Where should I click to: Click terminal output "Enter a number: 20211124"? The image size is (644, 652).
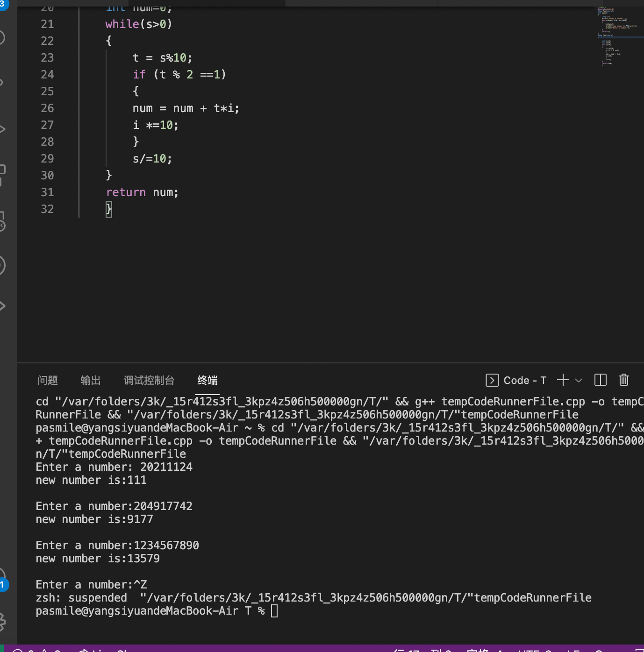click(114, 467)
